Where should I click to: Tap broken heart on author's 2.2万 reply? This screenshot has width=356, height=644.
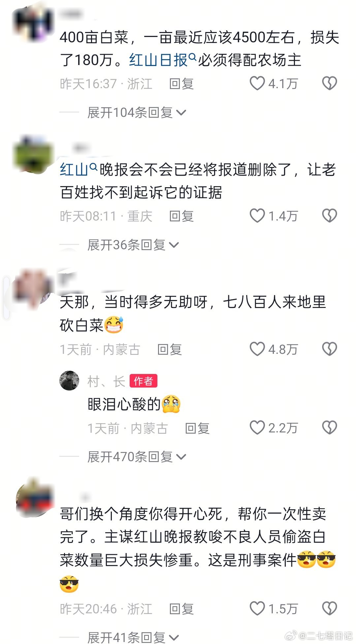[x=329, y=427]
